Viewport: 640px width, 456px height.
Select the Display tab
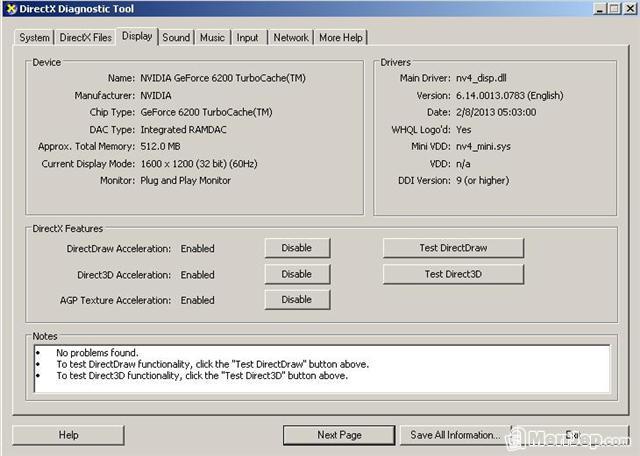tap(137, 36)
